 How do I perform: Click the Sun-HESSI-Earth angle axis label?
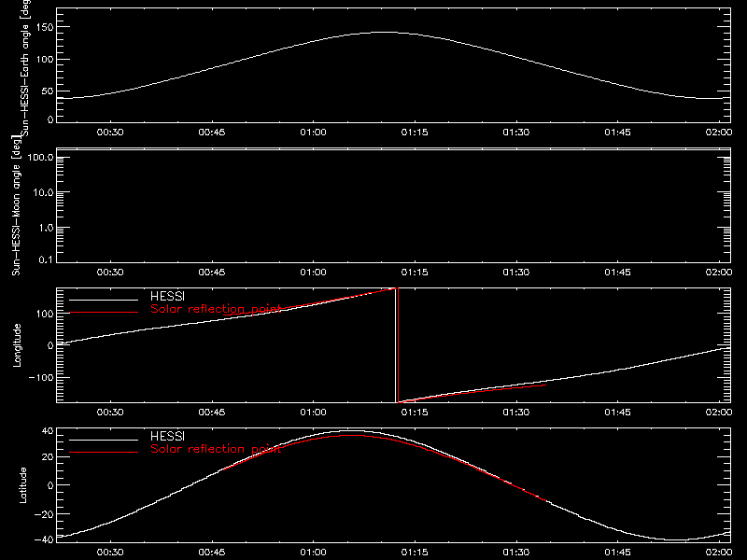point(25,67)
